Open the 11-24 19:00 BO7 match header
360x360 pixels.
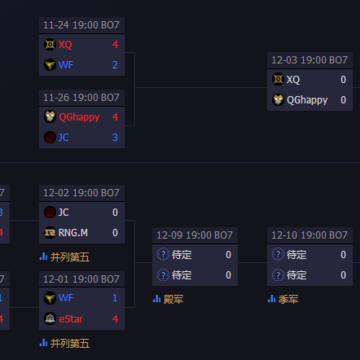82,25
